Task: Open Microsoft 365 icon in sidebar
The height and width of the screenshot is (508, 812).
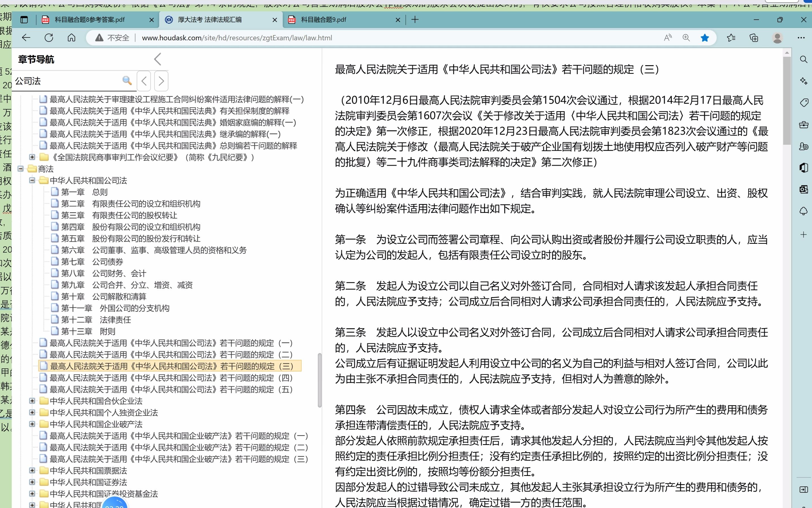Action: (x=803, y=168)
